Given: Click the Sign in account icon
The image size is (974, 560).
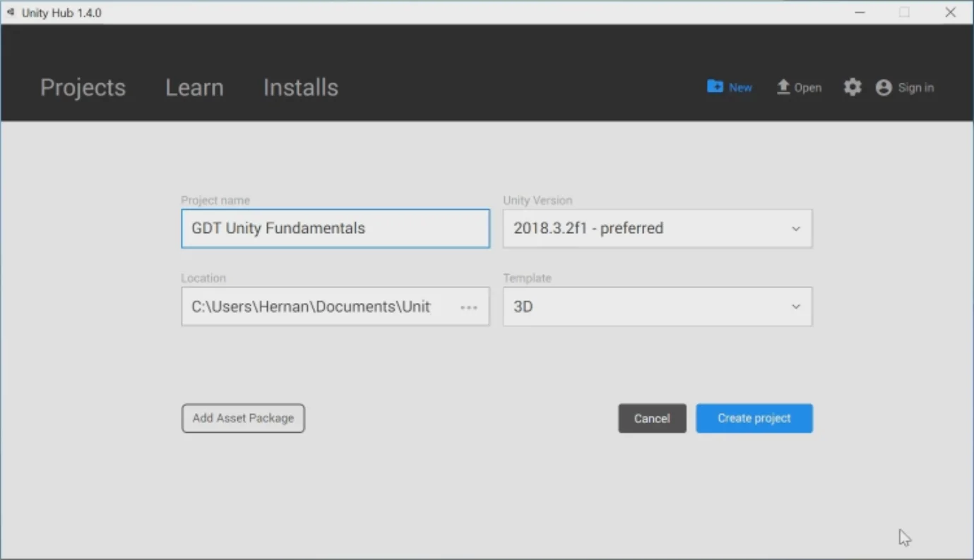Looking at the screenshot, I should coord(884,88).
